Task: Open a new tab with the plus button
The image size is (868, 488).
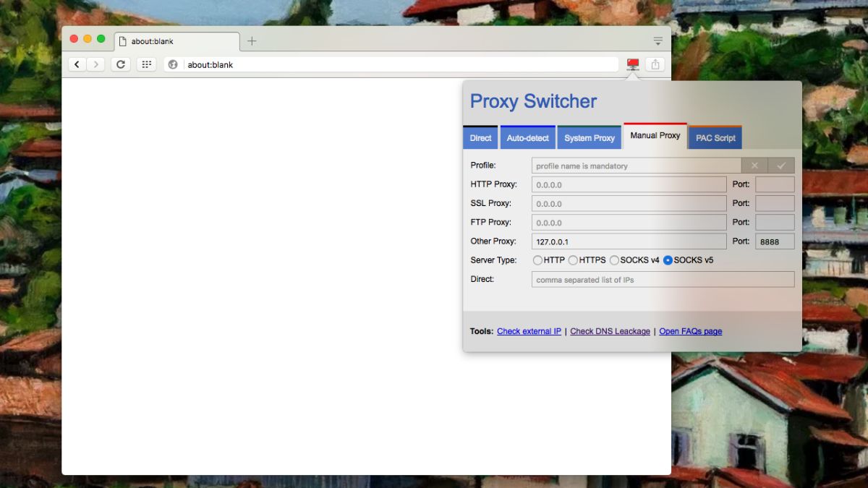Action: coord(251,41)
